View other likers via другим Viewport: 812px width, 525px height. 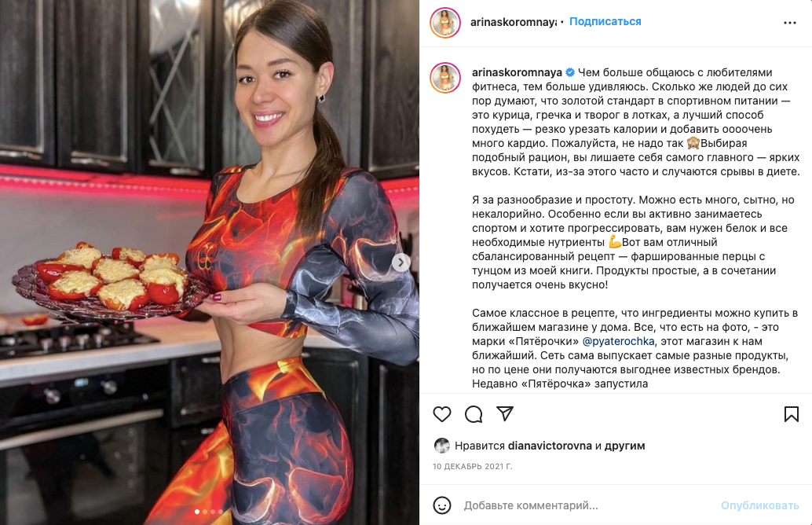[x=624, y=446]
